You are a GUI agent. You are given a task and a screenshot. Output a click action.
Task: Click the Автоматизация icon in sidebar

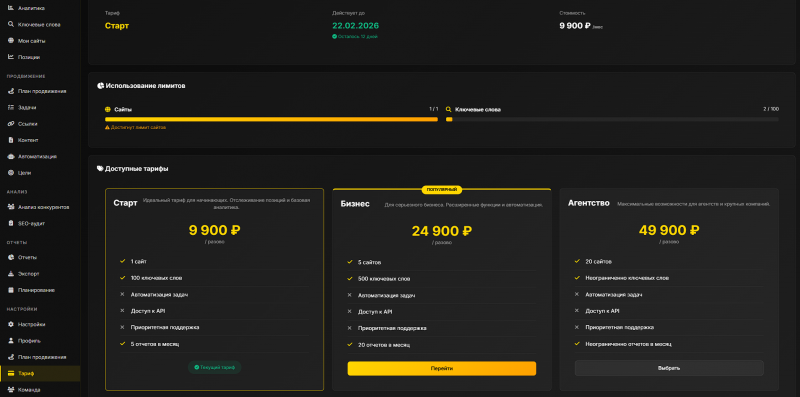click(x=11, y=156)
